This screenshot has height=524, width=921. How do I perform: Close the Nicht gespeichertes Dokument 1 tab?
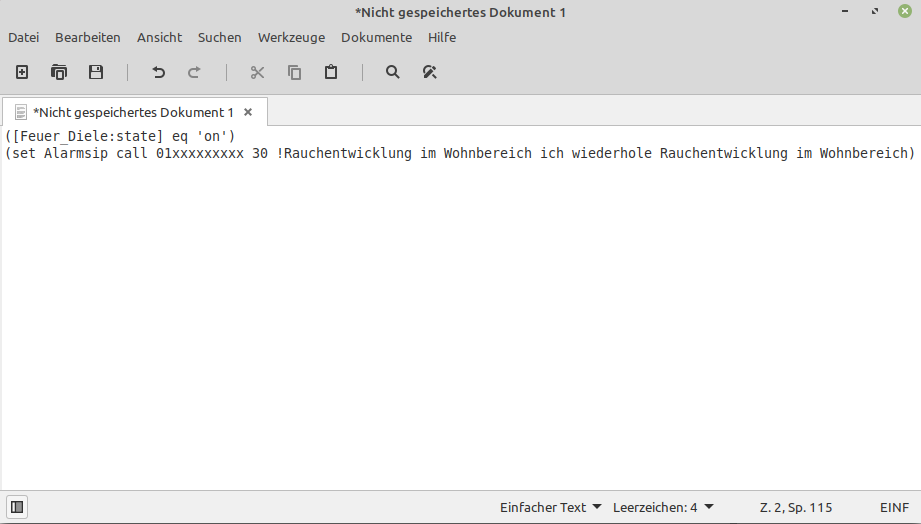point(249,112)
